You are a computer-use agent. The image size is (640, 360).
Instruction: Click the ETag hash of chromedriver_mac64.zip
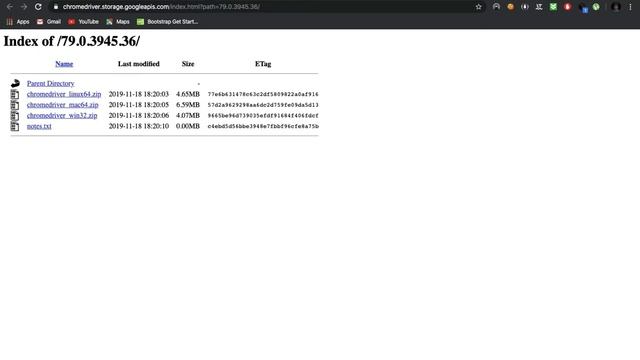[x=263, y=105]
